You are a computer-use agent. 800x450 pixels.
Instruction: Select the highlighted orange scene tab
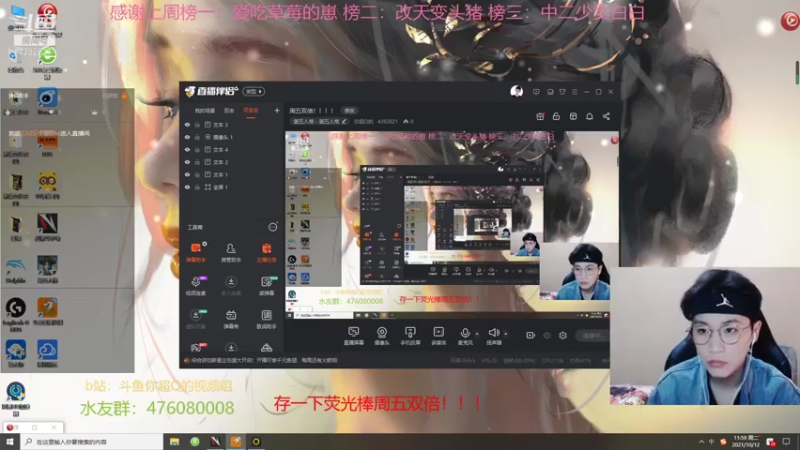pos(251,111)
